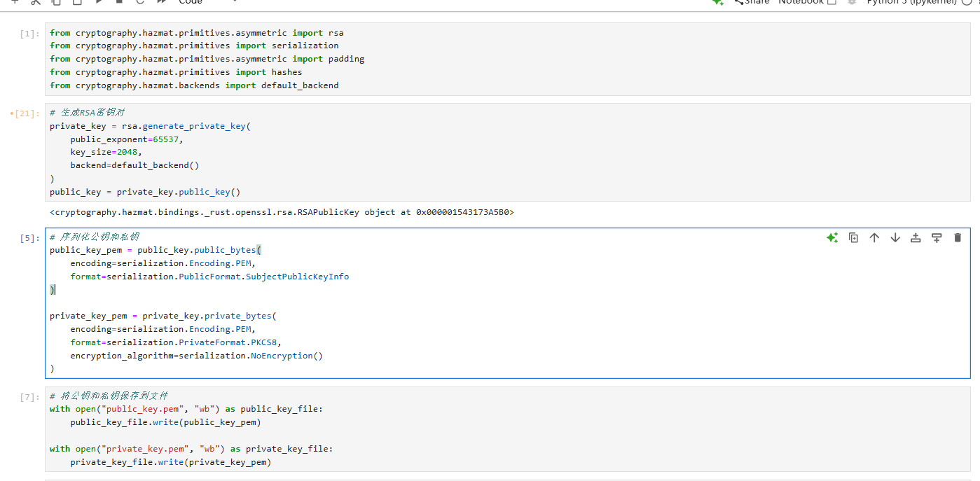Insert a new cell with the plus icon
Viewport: 980px width, 481px height.
pos(15,3)
